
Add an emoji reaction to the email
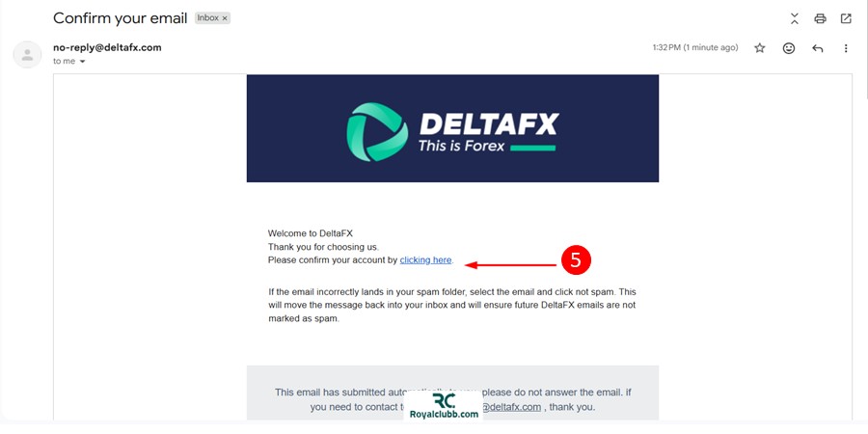click(x=788, y=48)
